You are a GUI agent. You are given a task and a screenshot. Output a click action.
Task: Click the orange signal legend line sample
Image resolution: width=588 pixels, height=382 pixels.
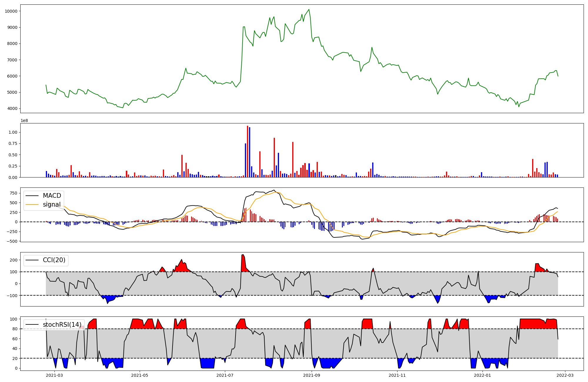[32, 205]
